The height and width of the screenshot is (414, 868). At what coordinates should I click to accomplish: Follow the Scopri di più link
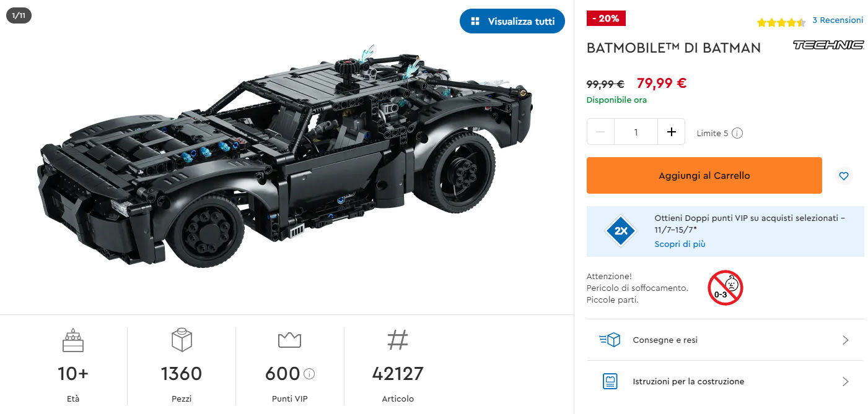(x=680, y=244)
